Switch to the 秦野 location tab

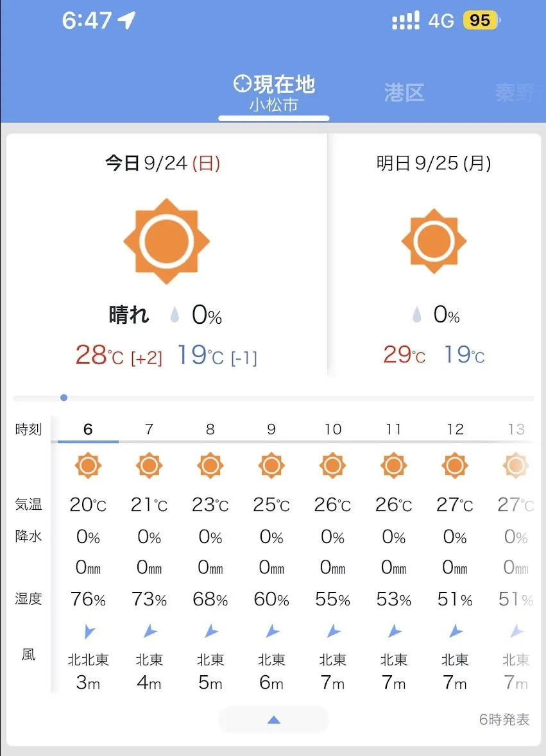pyautogui.click(x=515, y=92)
